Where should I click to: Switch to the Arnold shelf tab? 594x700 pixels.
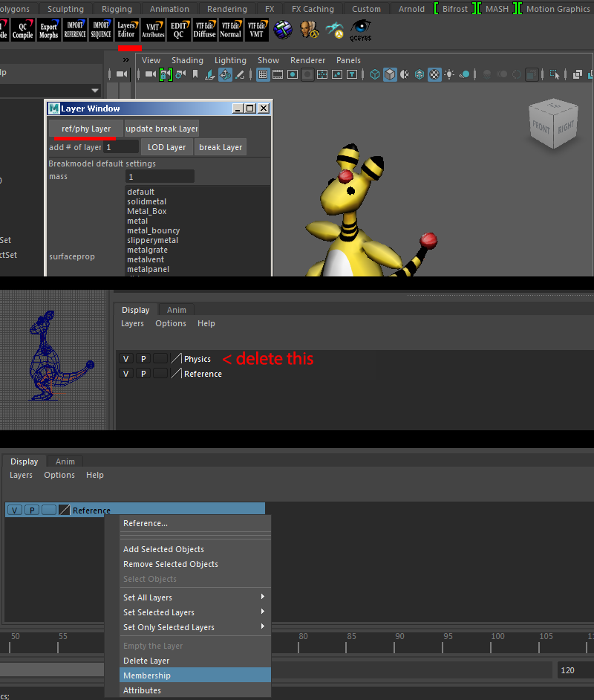(x=411, y=9)
